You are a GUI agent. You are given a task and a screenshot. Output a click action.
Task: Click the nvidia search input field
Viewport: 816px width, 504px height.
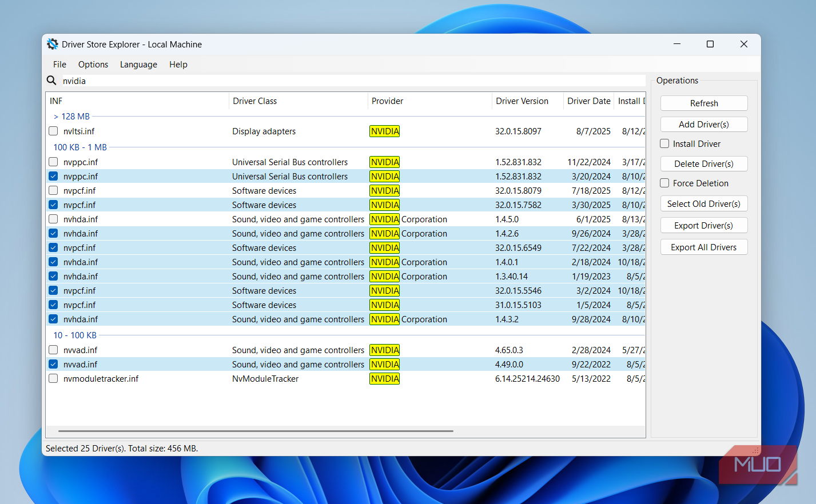[343, 81]
